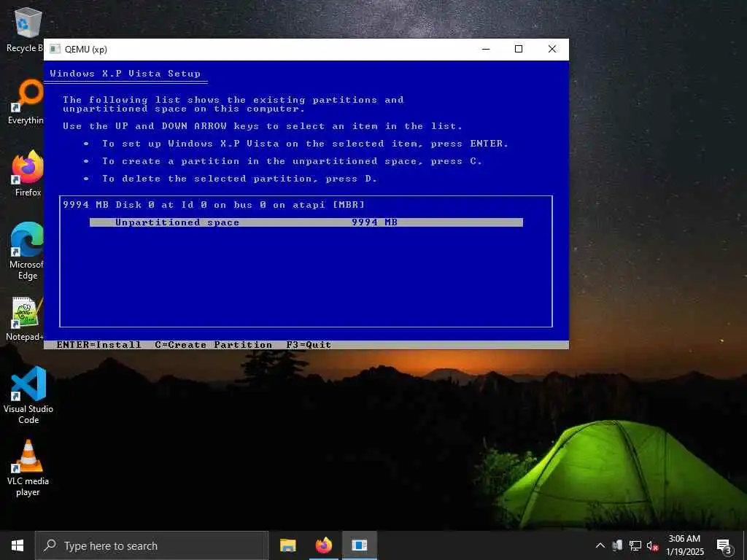Minimize the QEMU (xp) window
Image resolution: width=747 pixels, height=560 pixels.
(x=486, y=49)
